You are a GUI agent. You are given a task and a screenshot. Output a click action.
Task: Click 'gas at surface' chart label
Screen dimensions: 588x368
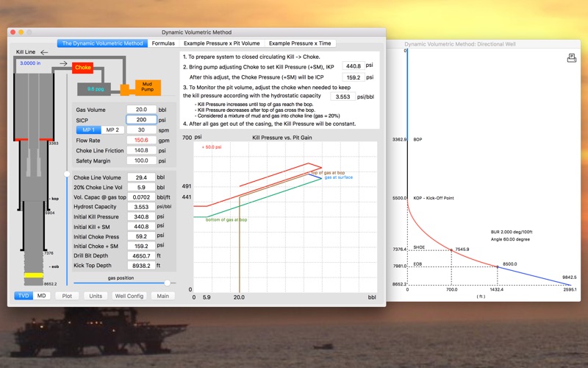(x=339, y=177)
